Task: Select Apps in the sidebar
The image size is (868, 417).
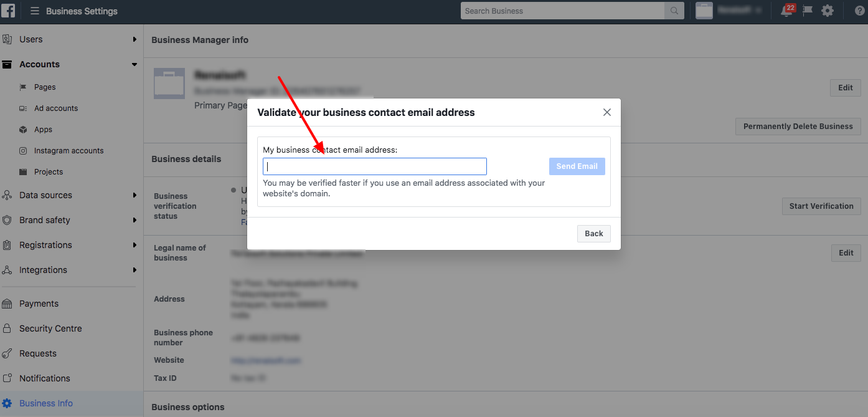Action: (x=43, y=130)
